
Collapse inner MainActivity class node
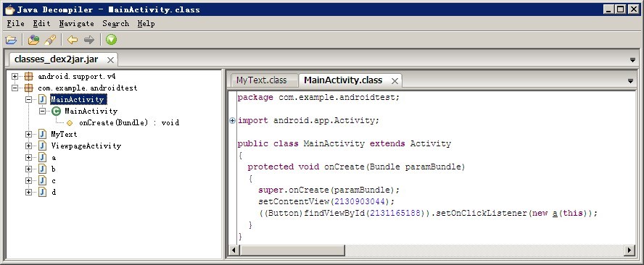(x=42, y=112)
